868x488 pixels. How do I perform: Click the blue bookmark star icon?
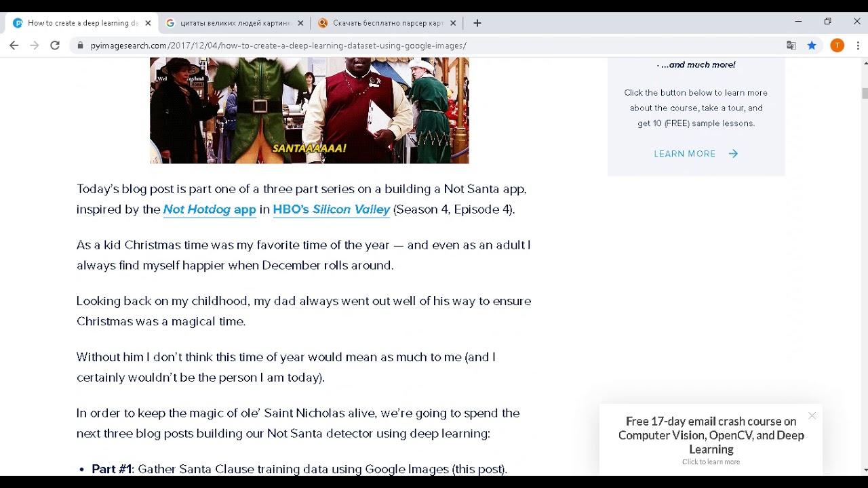click(812, 45)
